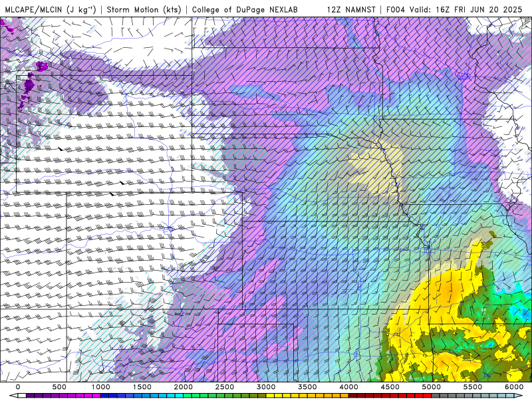The height and width of the screenshot is (399, 532).
Task: Click the 500 label on the color scale
Action: pos(59,387)
